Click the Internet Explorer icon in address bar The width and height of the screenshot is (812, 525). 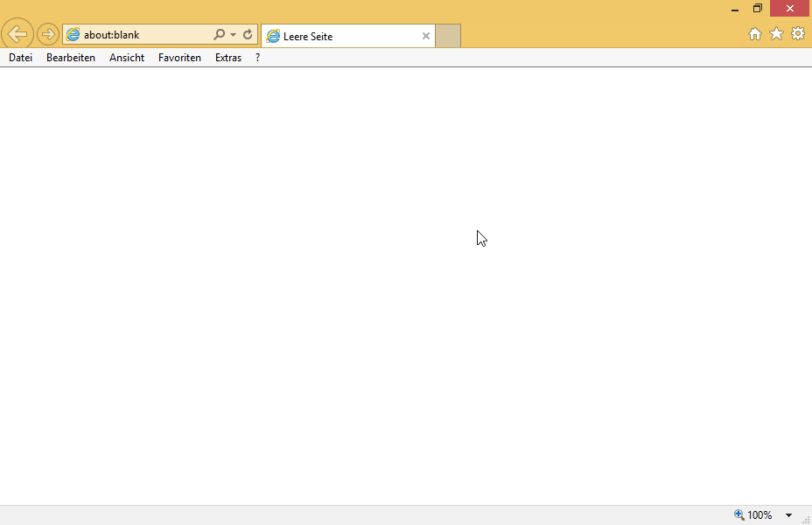73,35
